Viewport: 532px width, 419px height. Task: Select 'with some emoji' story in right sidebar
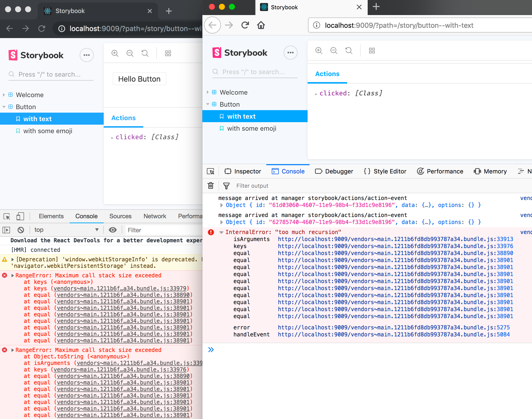click(x=251, y=128)
